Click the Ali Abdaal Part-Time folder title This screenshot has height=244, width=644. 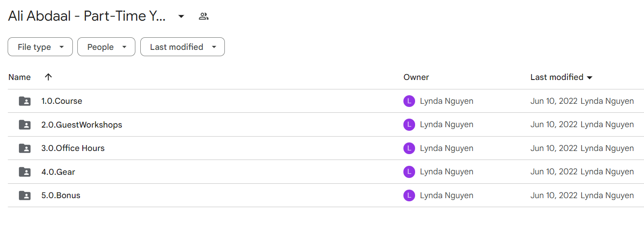(87, 16)
